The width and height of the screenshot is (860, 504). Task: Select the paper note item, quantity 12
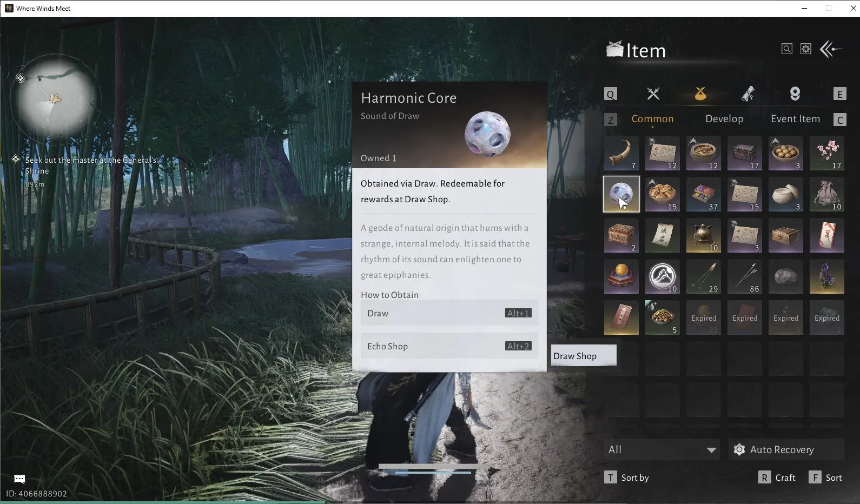coord(662,154)
